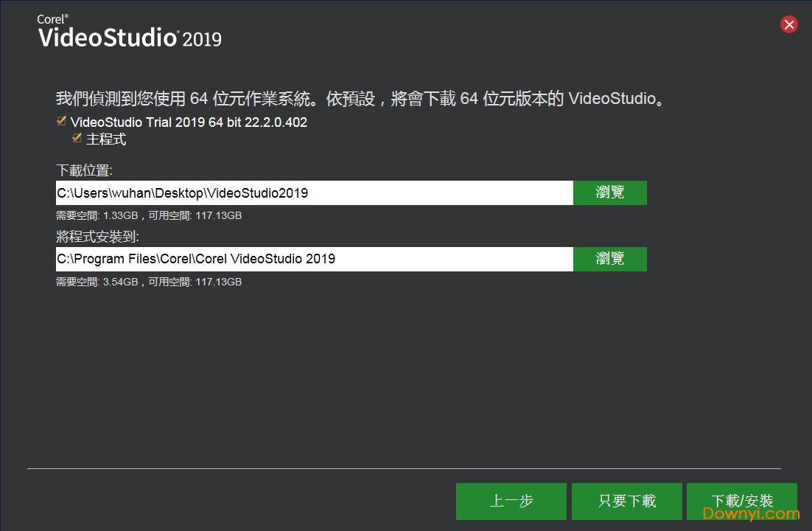
Task: Click the 下載位置 field label
Action: pos(84,170)
